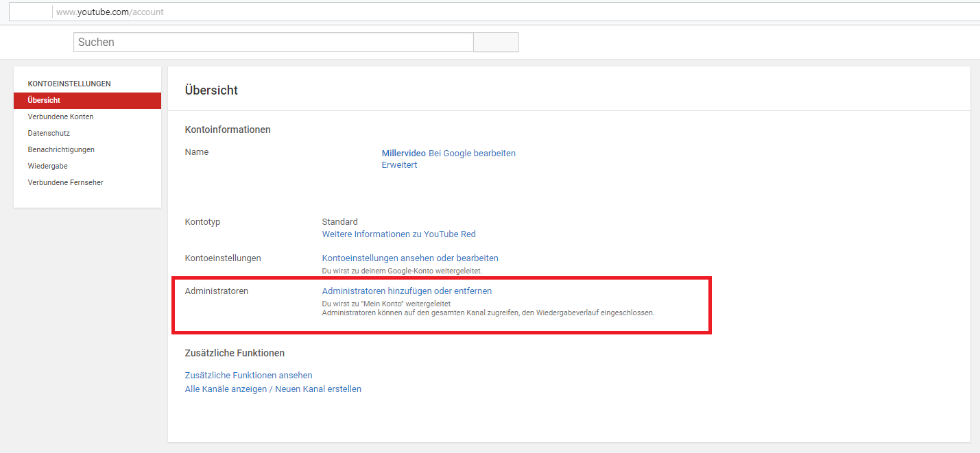
Task: Open Benachrichtigungen settings
Action: [61, 149]
